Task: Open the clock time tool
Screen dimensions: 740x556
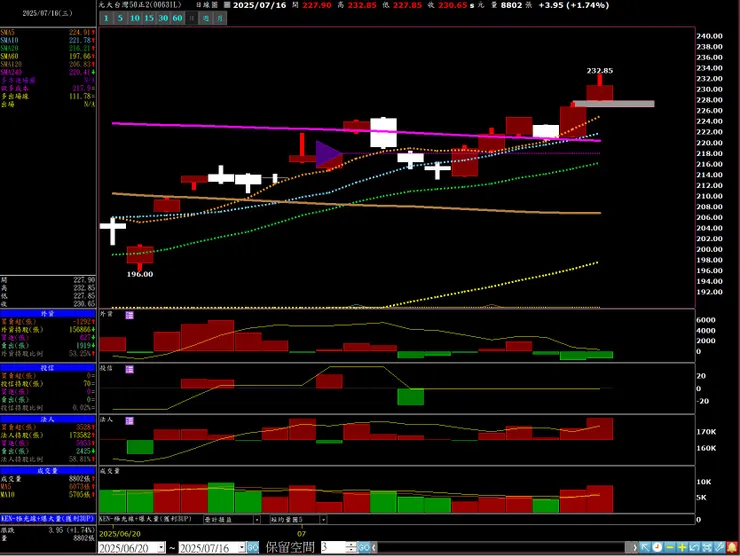Action: pyautogui.click(x=657, y=547)
